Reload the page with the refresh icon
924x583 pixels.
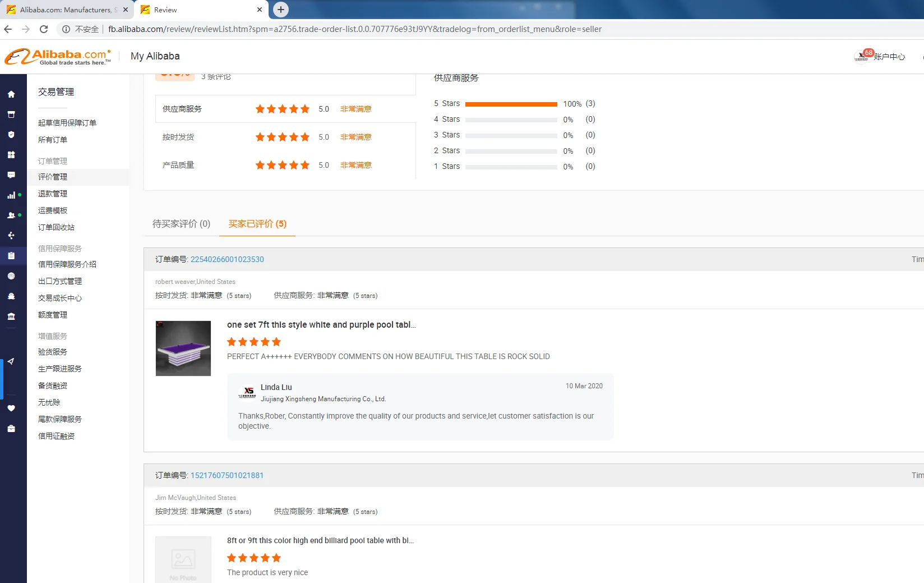(44, 29)
